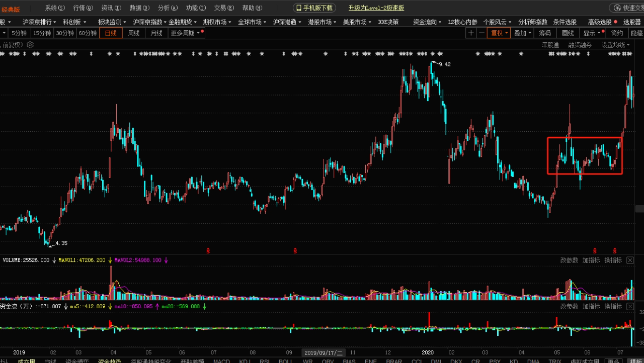Click 手机版下载 button
This screenshot has height=363, width=644.
(x=314, y=8)
